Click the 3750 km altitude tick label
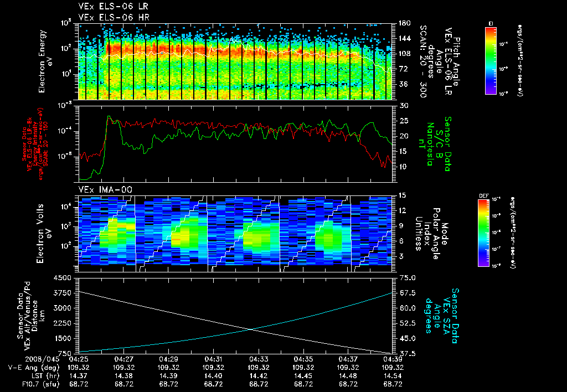Image resolution: width=567 pixels, height=392 pixels. tap(62, 293)
